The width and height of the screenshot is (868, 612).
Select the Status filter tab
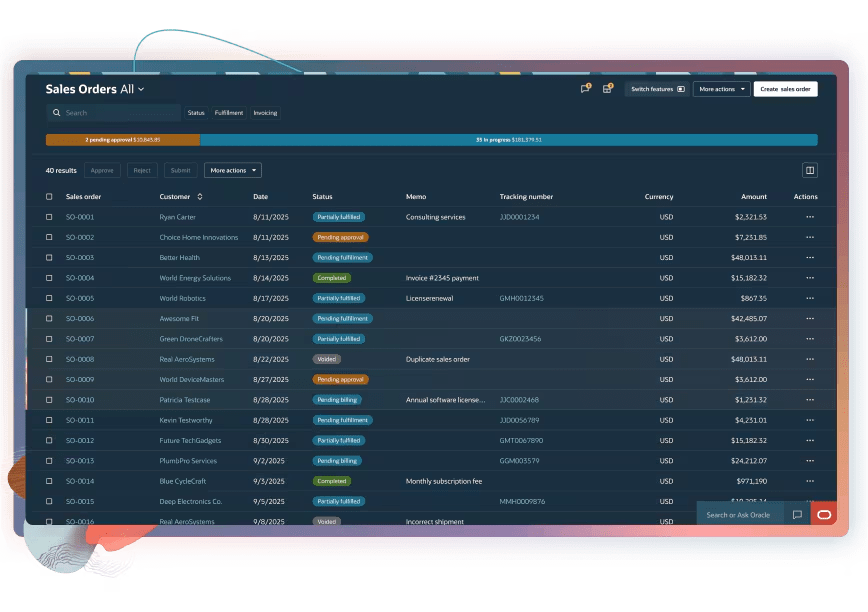pyautogui.click(x=196, y=113)
